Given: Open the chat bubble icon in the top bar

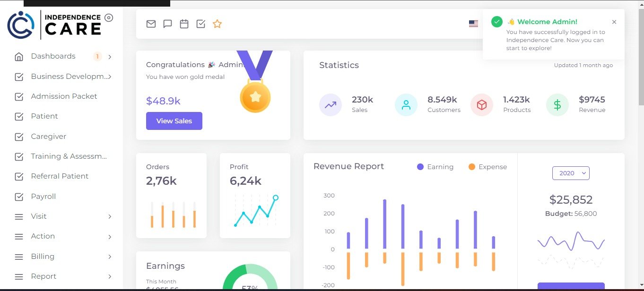Looking at the screenshot, I should tap(167, 24).
